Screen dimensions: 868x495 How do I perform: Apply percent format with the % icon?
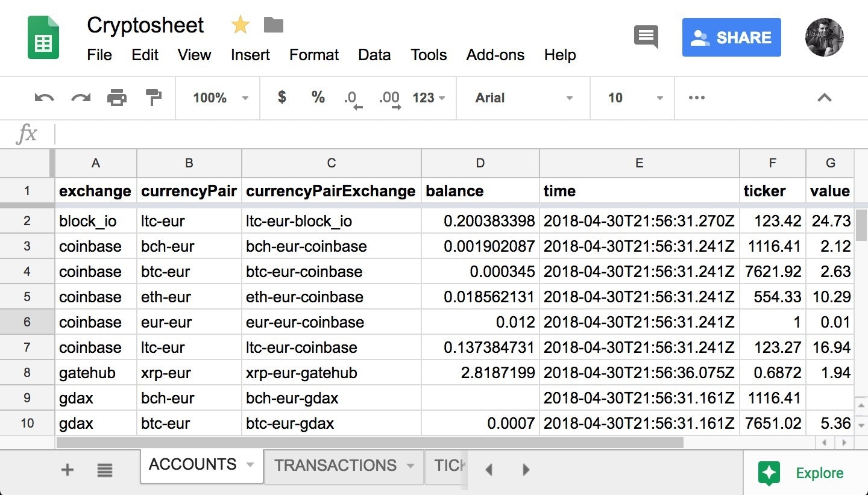click(318, 98)
